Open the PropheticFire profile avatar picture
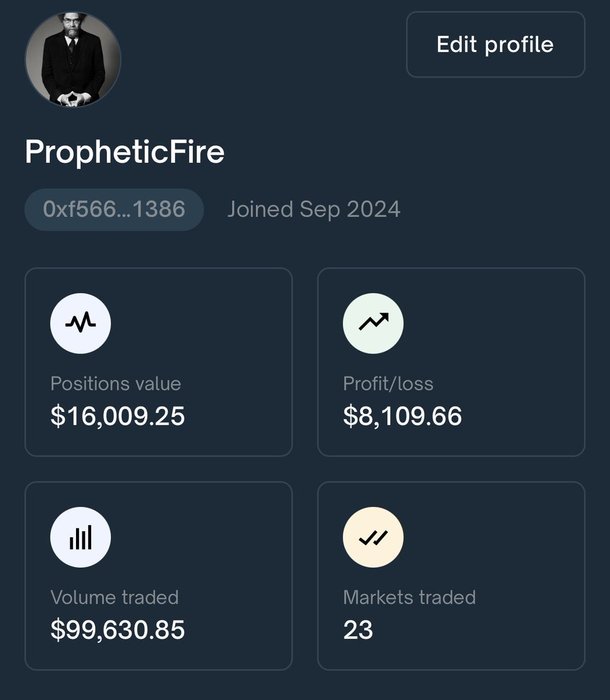 (x=72, y=59)
